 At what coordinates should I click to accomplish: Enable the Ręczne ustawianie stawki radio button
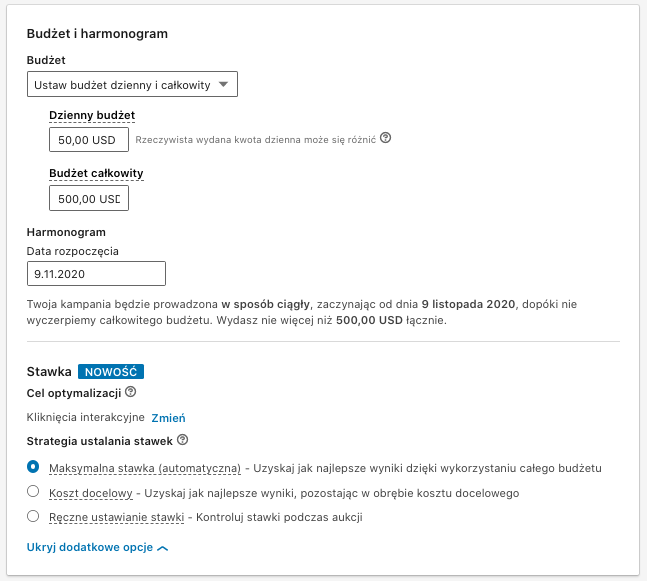(x=33, y=517)
